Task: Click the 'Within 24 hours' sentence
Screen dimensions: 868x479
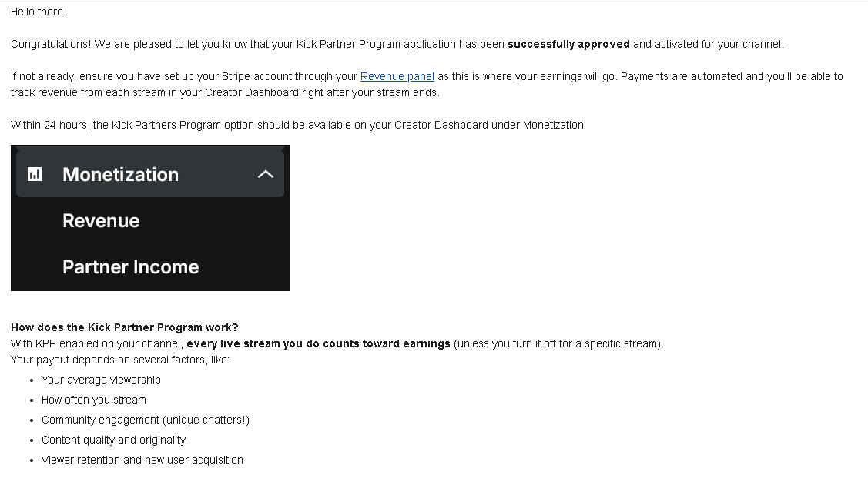Action: pyautogui.click(x=298, y=126)
